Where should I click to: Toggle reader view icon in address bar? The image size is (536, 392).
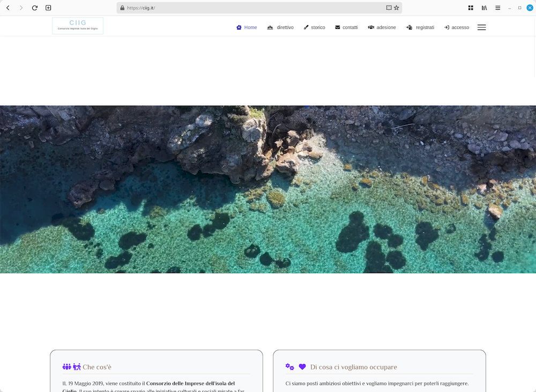tap(389, 8)
